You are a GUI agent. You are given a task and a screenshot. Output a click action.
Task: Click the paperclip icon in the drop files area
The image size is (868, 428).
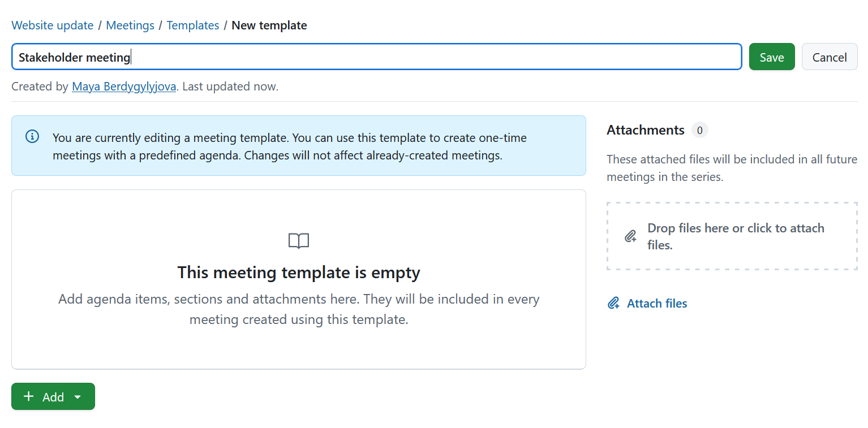coord(630,236)
